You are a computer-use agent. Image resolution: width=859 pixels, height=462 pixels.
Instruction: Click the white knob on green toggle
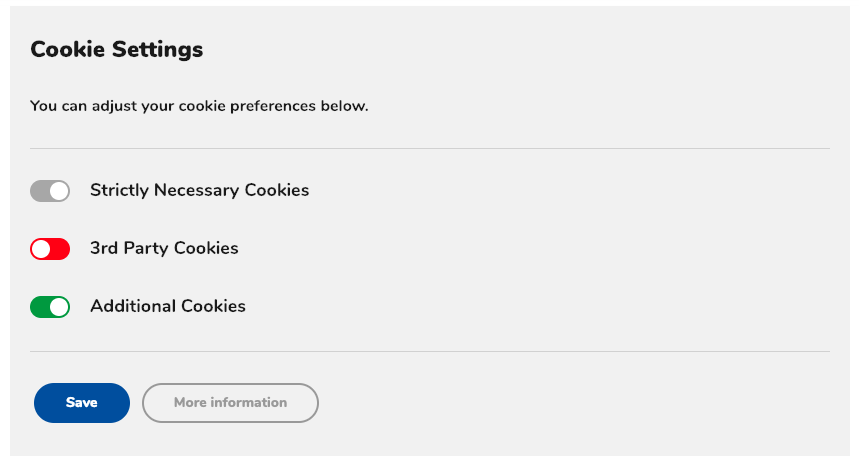[x=59, y=307]
